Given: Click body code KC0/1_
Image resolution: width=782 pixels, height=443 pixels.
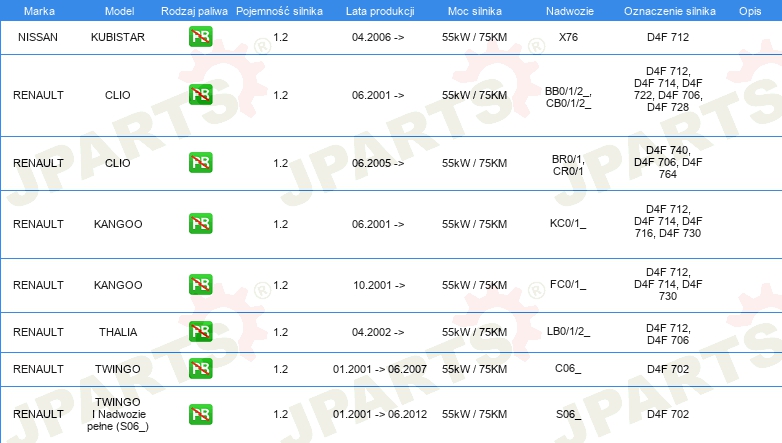Looking at the screenshot, I should click(x=568, y=223).
